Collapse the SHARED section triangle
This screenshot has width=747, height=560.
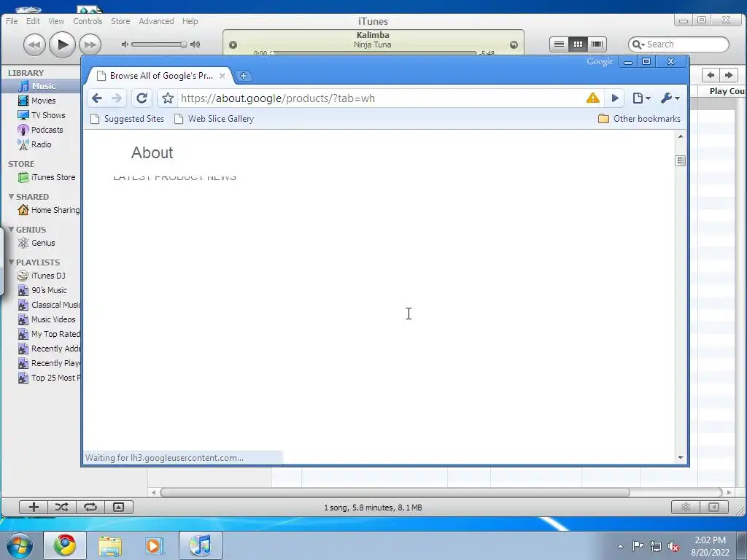11,197
